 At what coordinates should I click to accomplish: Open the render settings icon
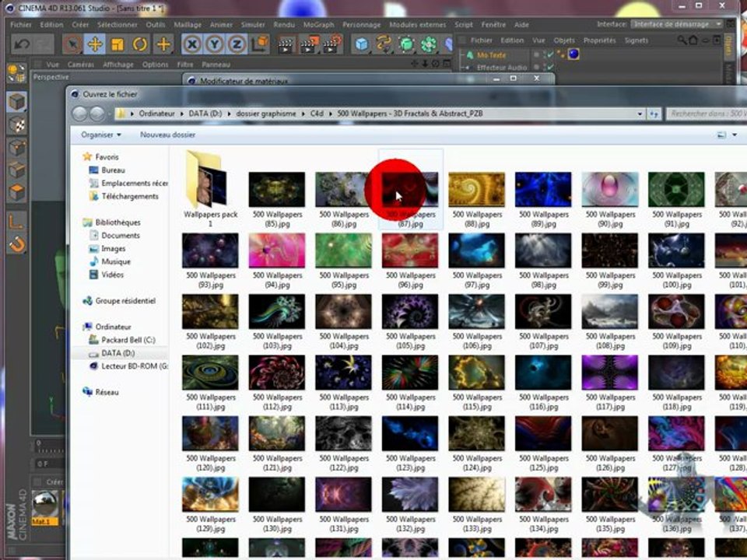pyautogui.click(x=332, y=44)
